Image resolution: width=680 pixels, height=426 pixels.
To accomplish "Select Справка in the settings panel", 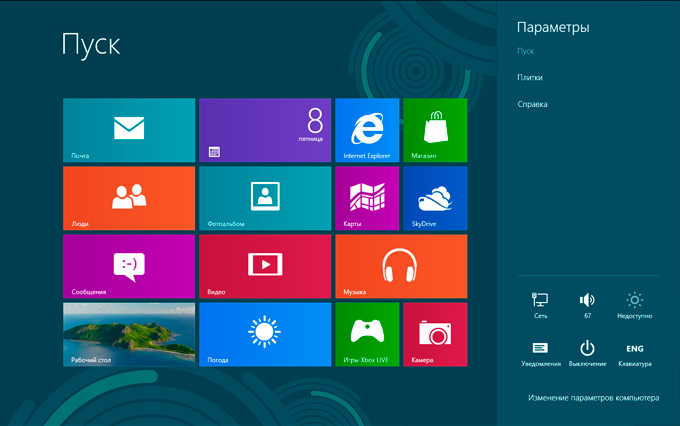I will (x=532, y=104).
